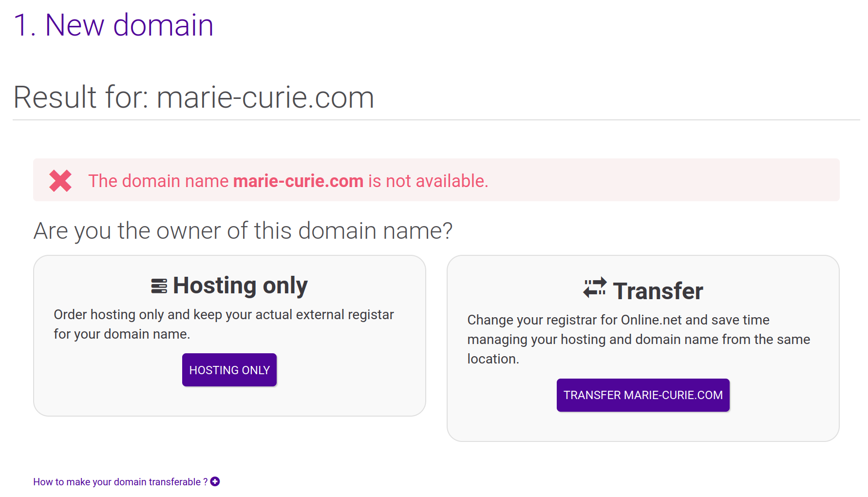Click bold marie-curie.com in the red alert
This screenshot has width=868, height=497.
click(298, 181)
